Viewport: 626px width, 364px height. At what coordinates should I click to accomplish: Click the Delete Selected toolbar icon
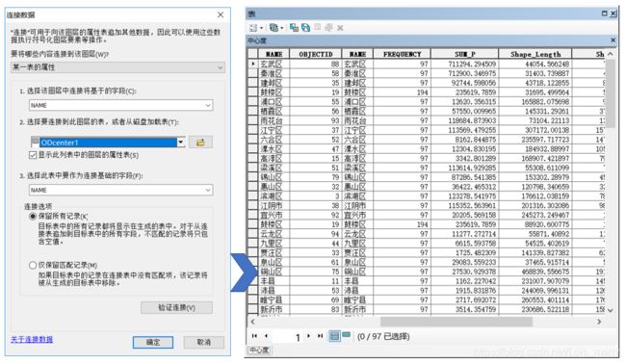click(340, 28)
